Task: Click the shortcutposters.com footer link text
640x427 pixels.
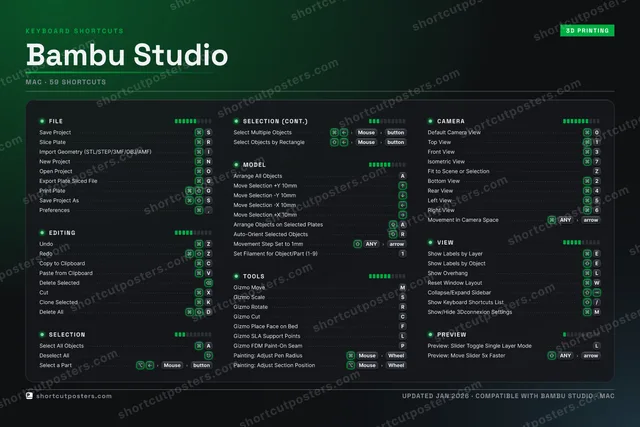Action: [74, 396]
